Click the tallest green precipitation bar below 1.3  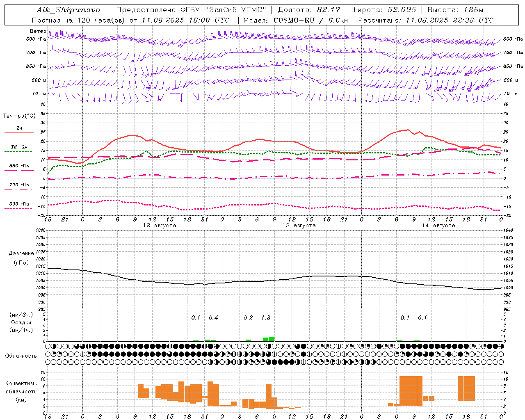[x=272, y=339]
